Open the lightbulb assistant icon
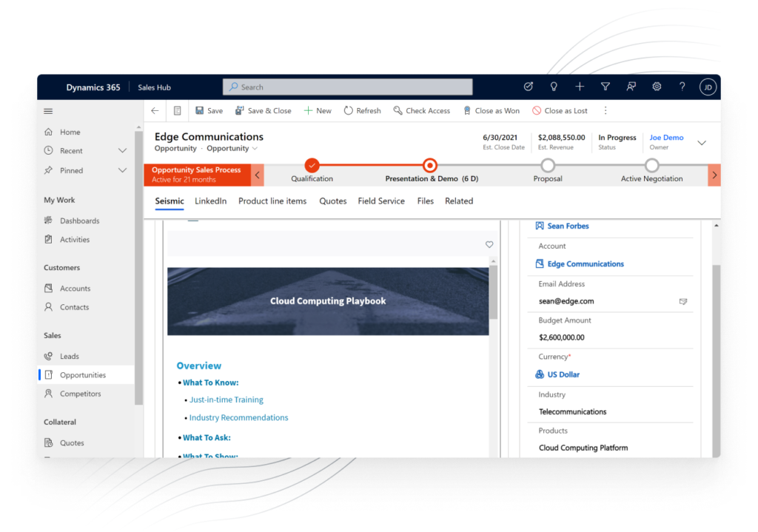This screenshot has width=758, height=532. coord(554,87)
